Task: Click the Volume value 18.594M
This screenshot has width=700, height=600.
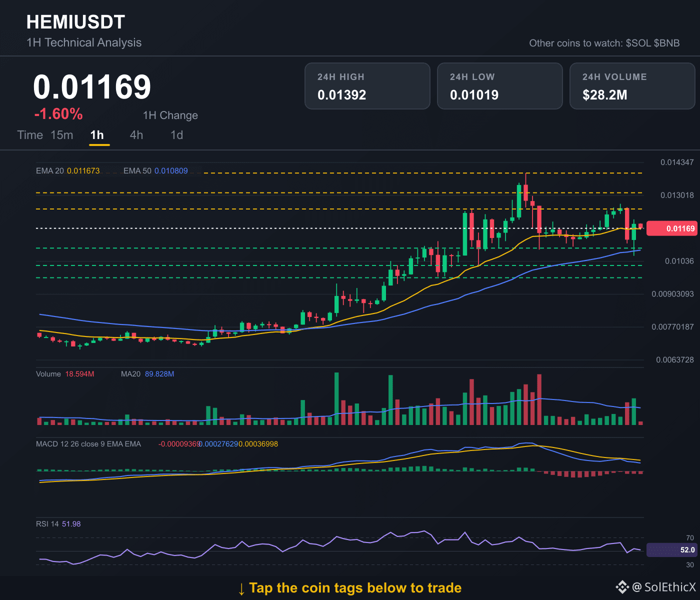Action: [79, 374]
